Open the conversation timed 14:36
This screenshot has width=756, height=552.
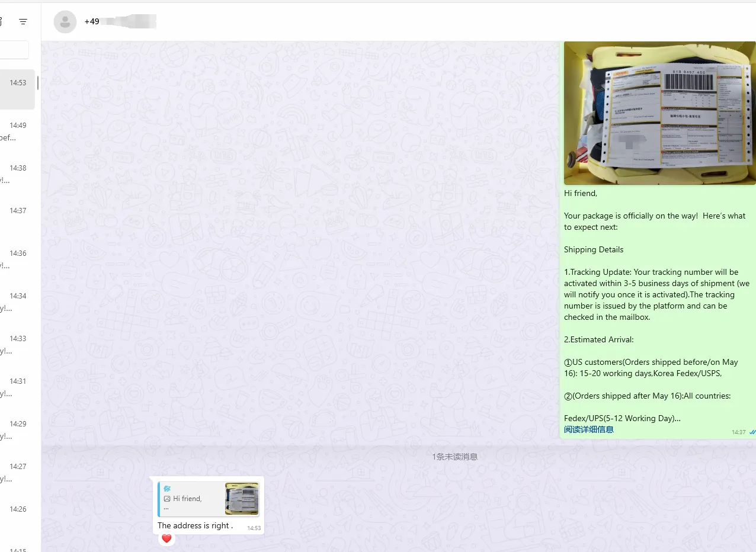[x=17, y=259]
